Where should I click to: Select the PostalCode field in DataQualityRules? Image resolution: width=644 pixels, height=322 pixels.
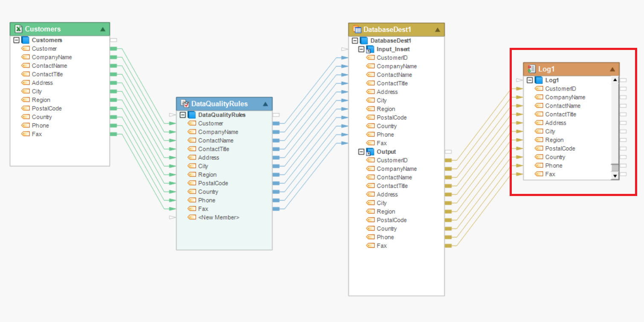pos(213,183)
